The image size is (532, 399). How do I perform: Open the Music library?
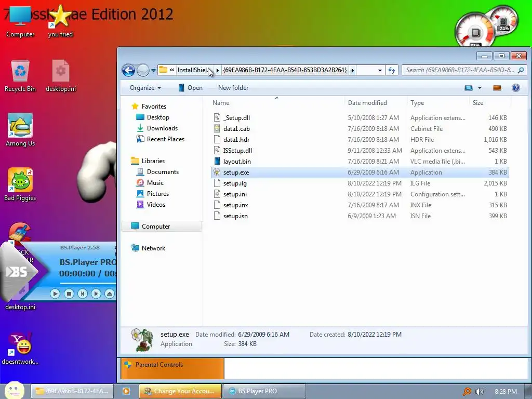[155, 182]
